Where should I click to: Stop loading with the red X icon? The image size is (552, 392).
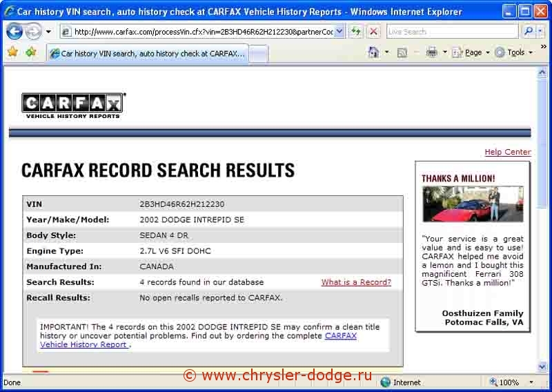point(373,32)
